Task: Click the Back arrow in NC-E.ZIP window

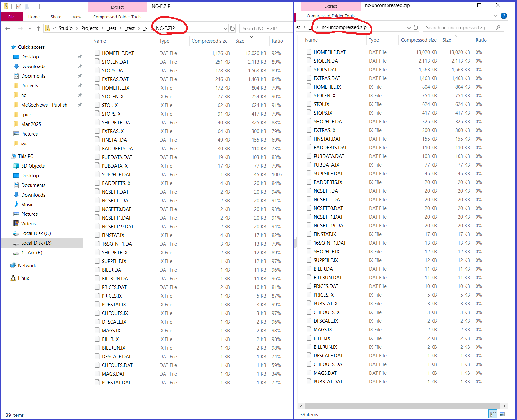Action: pyautogui.click(x=8, y=29)
